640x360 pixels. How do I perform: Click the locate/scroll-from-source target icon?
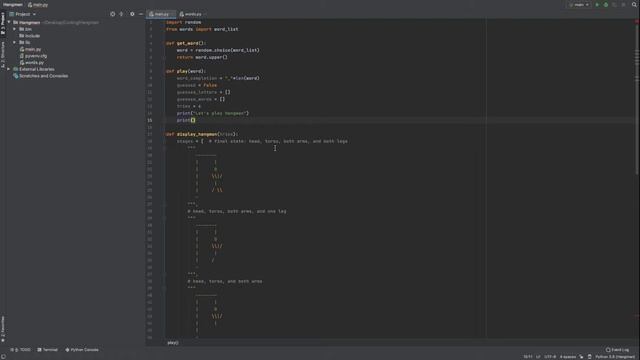113,14
